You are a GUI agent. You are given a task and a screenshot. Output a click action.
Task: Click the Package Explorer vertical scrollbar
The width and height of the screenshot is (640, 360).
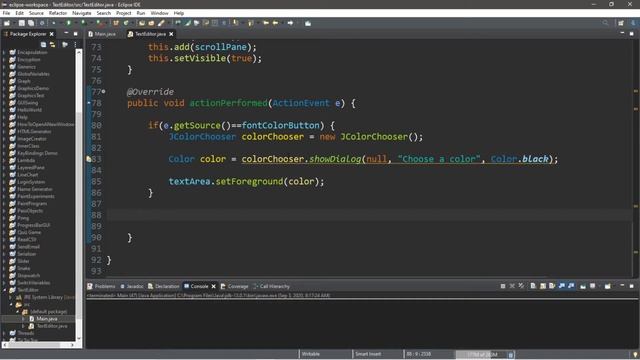point(79,196)
